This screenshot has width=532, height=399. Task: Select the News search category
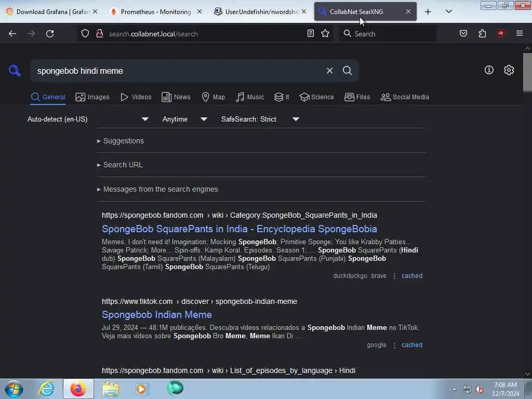(176, 97)
